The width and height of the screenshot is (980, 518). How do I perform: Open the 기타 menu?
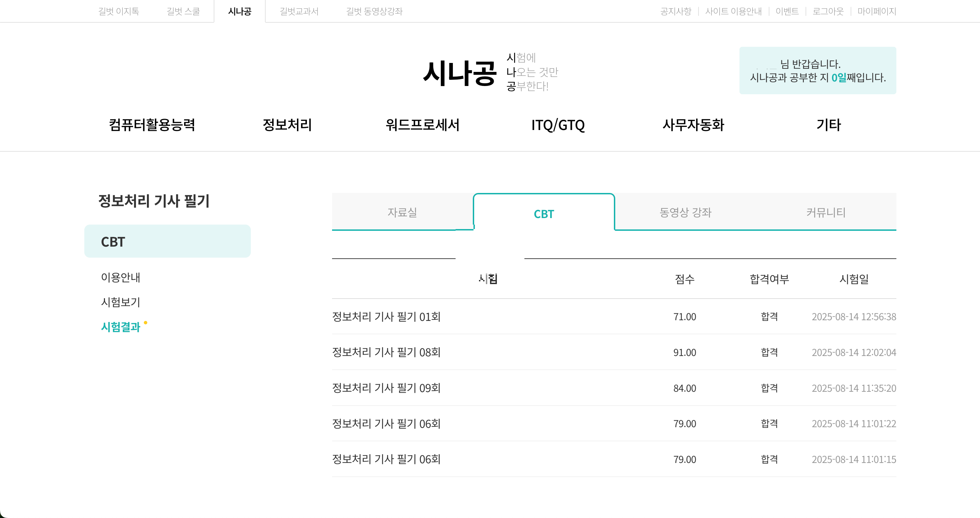[x=829, y=125]
